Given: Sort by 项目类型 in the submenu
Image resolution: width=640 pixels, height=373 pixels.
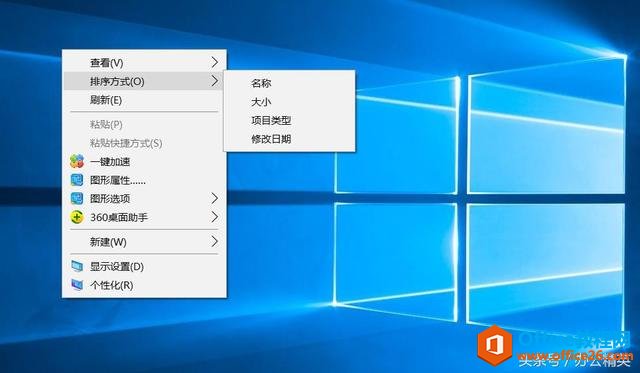Looking at the screenshot, I should click(x=289, y=120).
